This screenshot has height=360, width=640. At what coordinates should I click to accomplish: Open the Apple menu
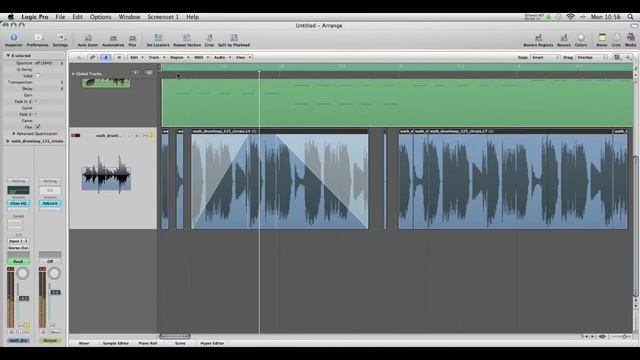11,17
